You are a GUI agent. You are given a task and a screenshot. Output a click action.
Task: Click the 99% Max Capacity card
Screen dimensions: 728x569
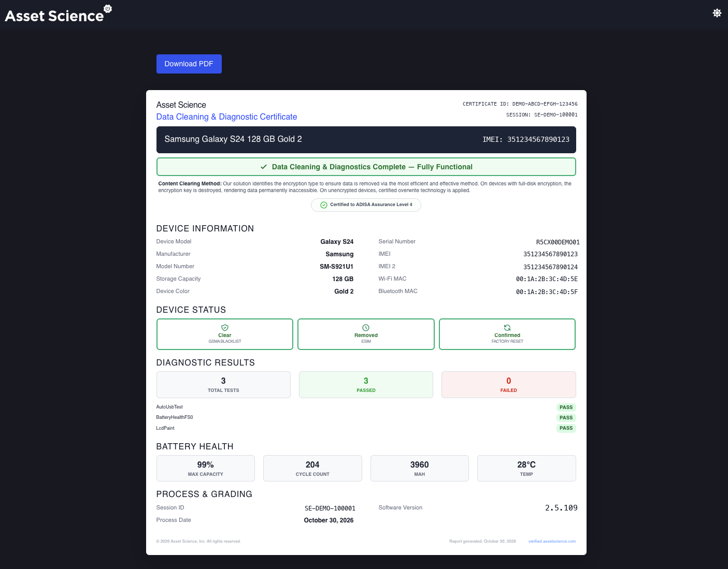coord(206,468)
